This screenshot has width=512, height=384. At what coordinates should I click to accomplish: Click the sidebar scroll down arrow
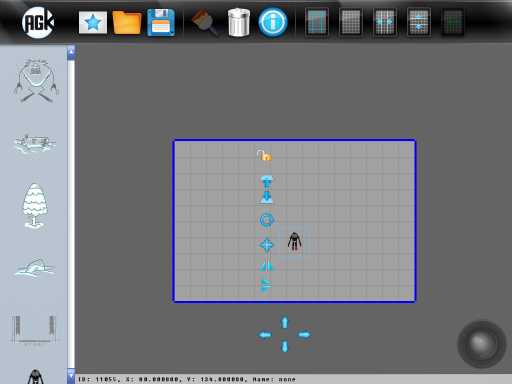(x=71, y=376)
